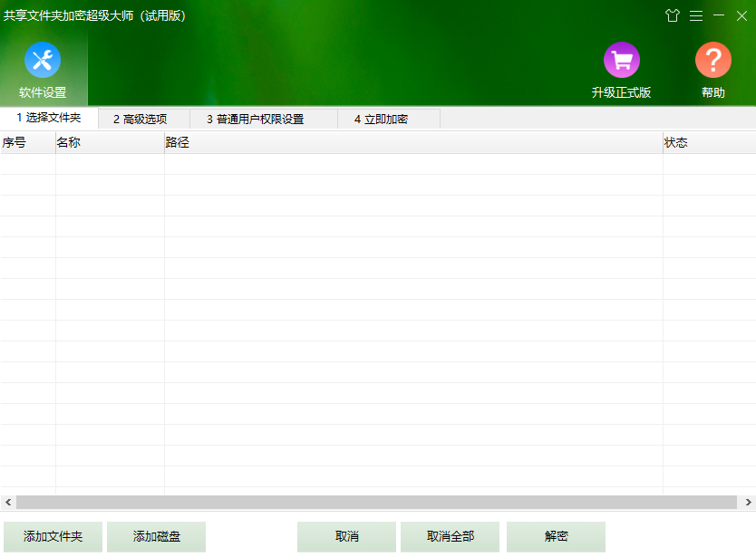Click the 添加文件夹 button
The width and height of the screenshot is (756, 557).
(x=52, y=536)
